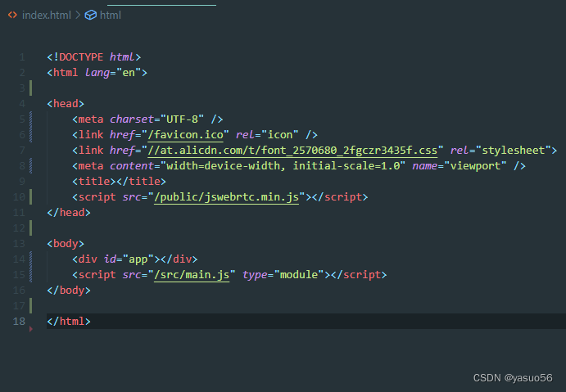Viewport: 566px width, 392px height.
Task: Click line number 1 in gutter
Action: pyautogui.click(x=22, y=57)
